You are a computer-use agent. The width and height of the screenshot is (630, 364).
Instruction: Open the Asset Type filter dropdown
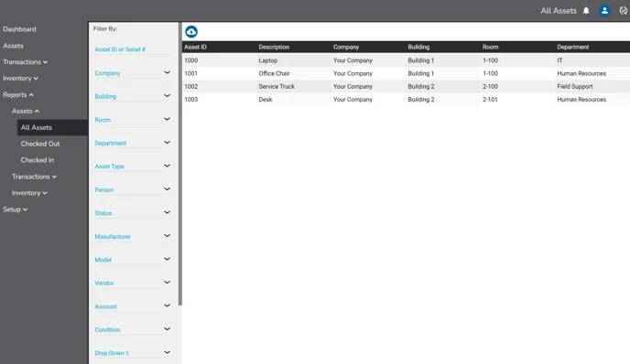[x=133, y=166]
